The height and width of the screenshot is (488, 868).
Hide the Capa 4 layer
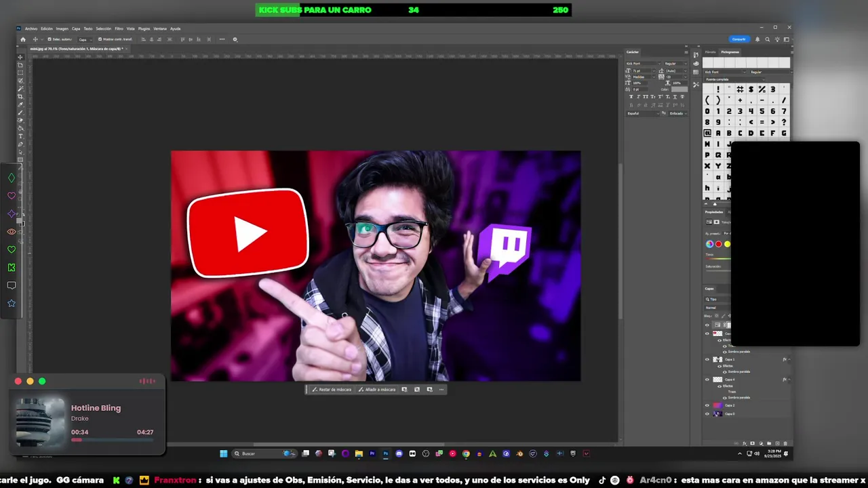click(x=707, y=380)
